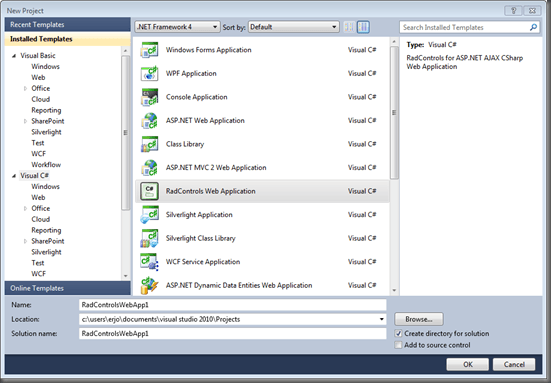
Task: Click the Cancel button
Action: click(514, 364)
